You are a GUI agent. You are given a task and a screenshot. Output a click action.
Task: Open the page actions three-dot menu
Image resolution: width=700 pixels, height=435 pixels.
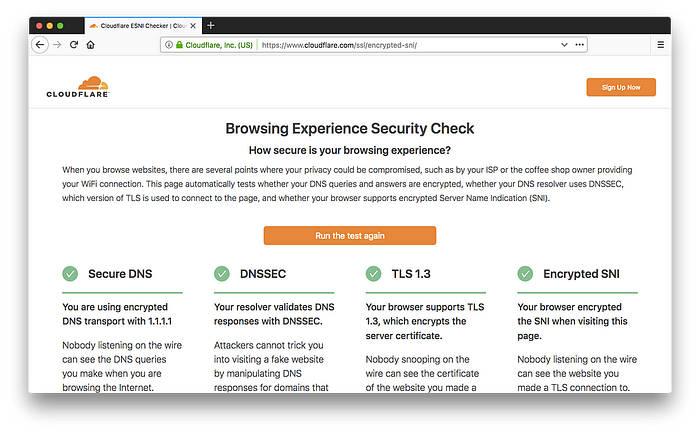point(580,45)
